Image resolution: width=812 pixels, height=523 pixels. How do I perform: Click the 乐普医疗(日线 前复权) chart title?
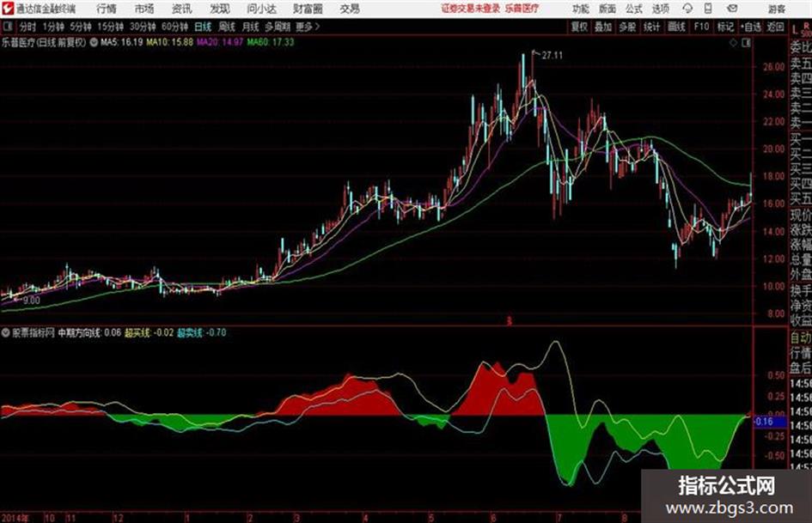coord(44,42)
